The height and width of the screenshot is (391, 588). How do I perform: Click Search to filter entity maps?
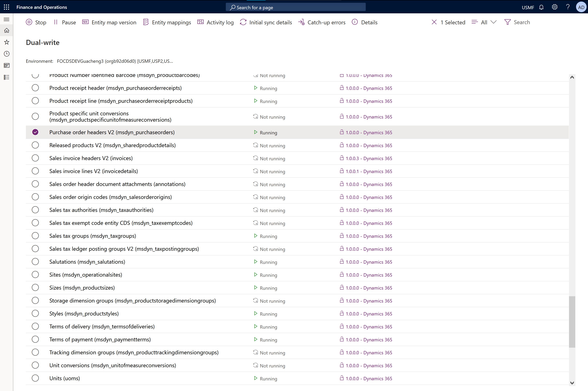pos(522,22)
